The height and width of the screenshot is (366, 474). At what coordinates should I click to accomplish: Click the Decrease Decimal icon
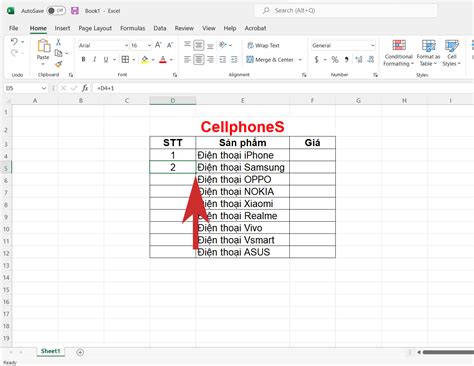pos(371,60)
